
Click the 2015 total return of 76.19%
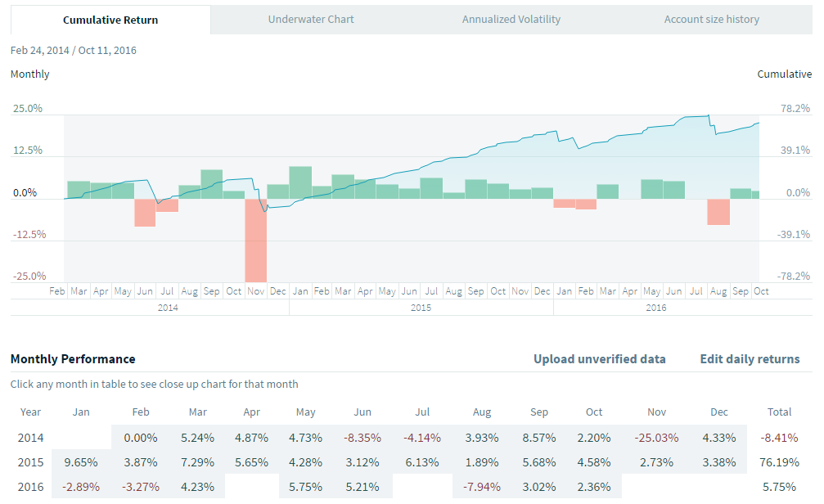(779, 461)
